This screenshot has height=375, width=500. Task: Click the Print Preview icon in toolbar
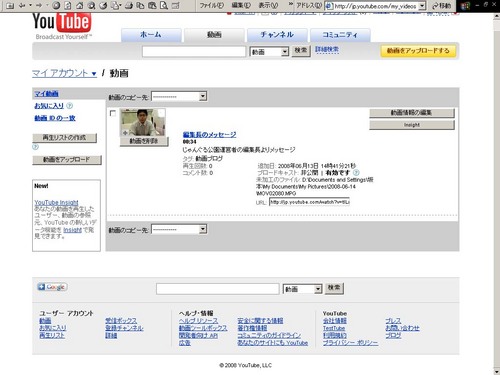164,5
